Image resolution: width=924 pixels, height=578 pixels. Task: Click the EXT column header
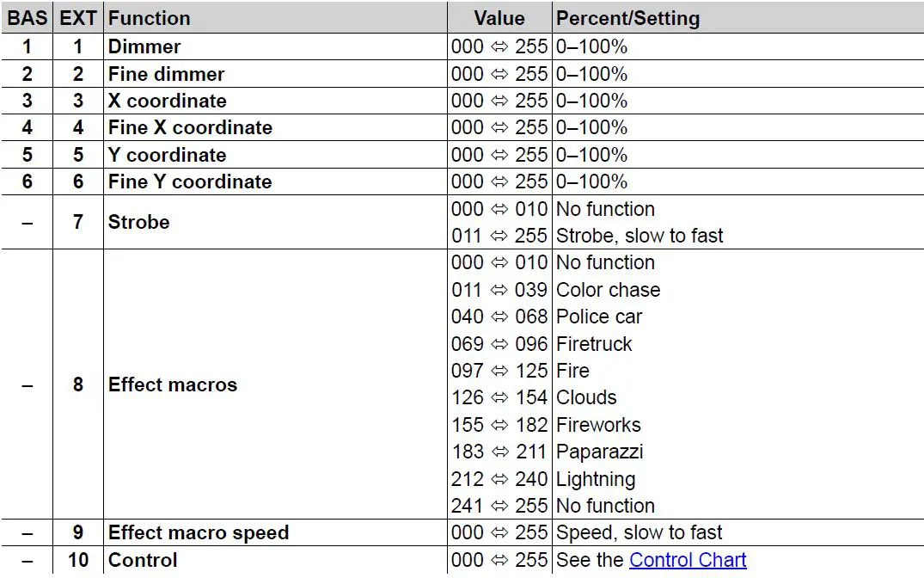click(x=78, y=18)
